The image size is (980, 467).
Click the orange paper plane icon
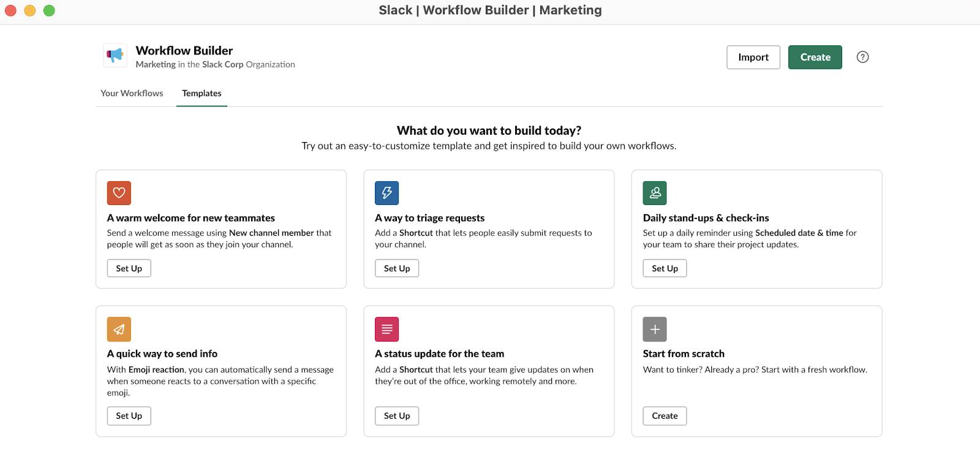119,329
